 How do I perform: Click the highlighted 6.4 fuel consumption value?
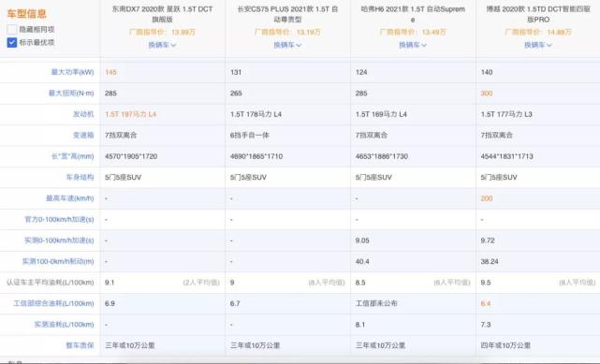pyautogui.click(x=486, y=303)
